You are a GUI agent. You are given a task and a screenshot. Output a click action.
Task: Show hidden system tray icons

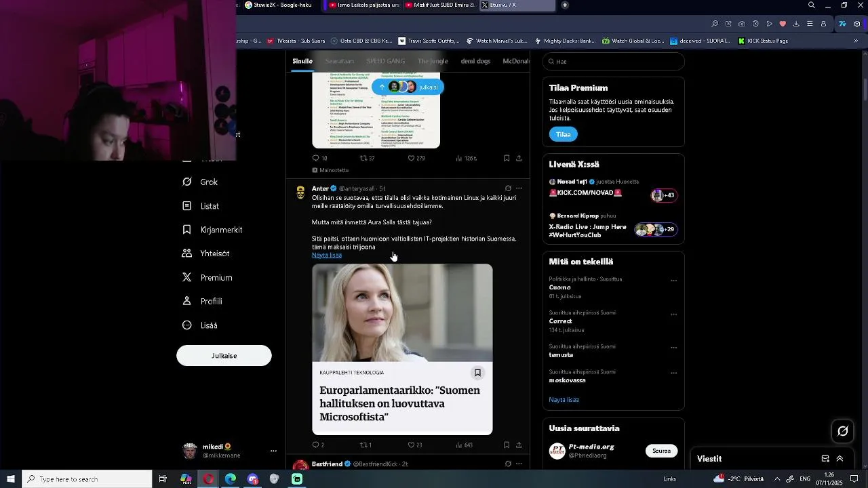click(x=777, y=479)
